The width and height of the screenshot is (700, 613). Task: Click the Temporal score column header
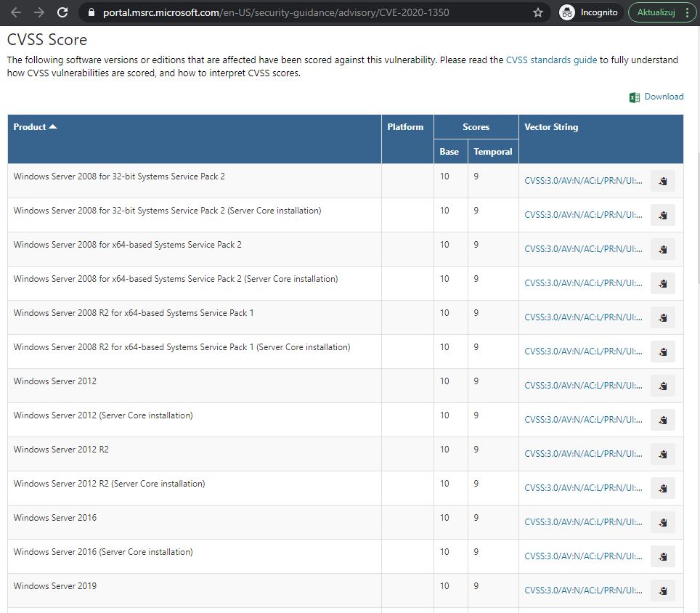[x=493, y=152]
